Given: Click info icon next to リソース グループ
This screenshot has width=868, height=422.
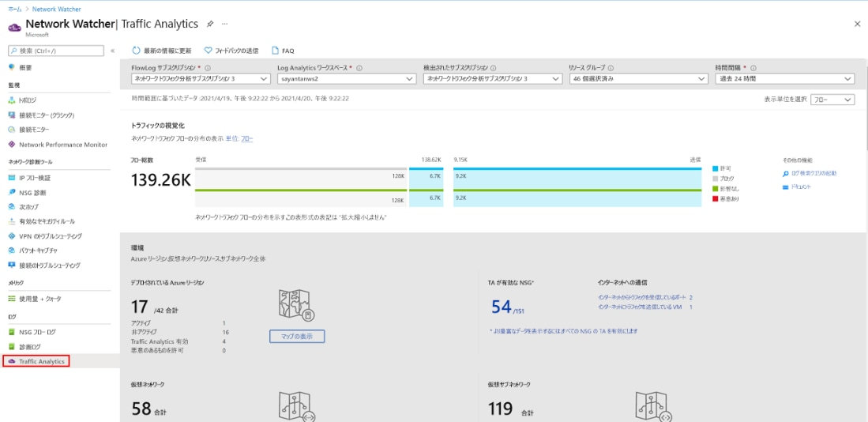Looking at the screenshot, I should point(611,68).
